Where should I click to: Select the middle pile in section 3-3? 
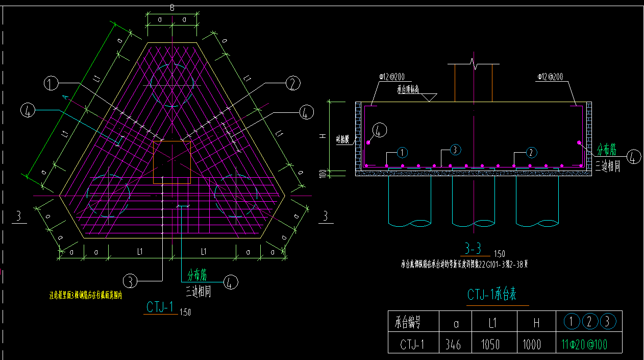coord(474,201)
